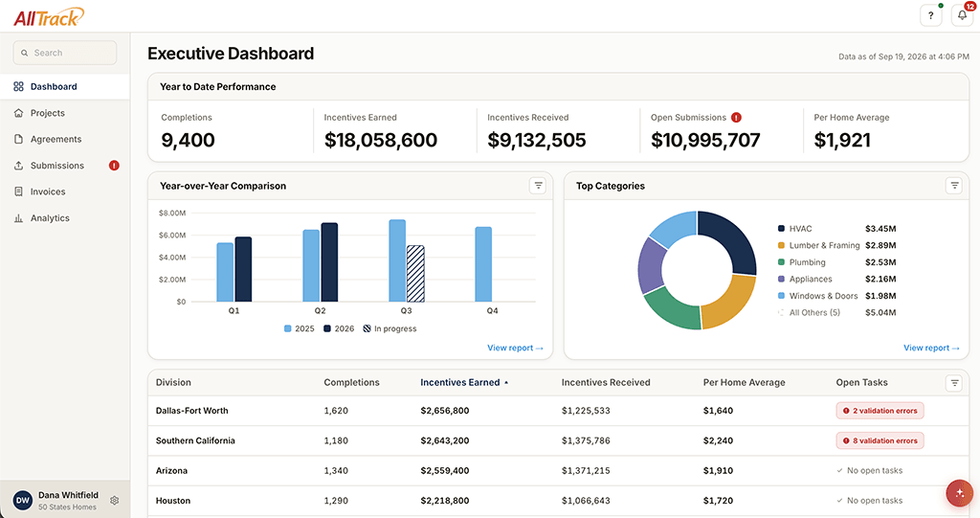
Task: Click the $10,995,707 Open Submissions value
Action: (705, 140)
